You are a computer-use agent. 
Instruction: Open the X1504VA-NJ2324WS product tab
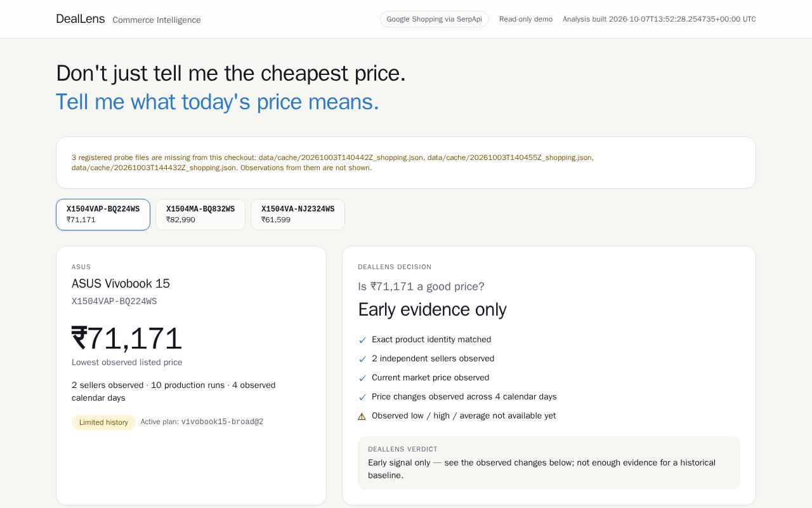pos(298,215)
